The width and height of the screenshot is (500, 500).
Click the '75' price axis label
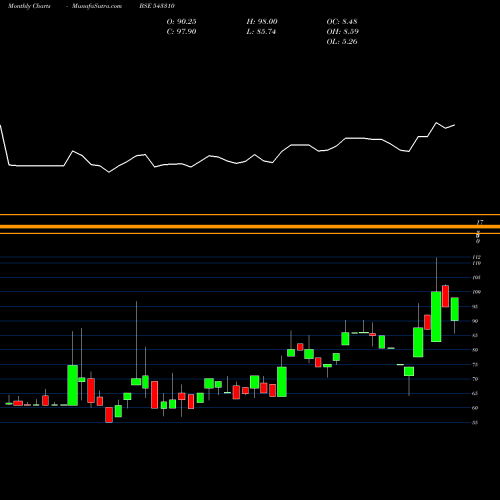tap(475, 365)
